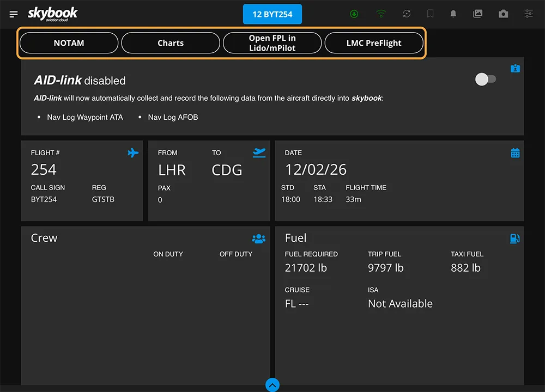Open the image gallery icon

coord(477,14)
